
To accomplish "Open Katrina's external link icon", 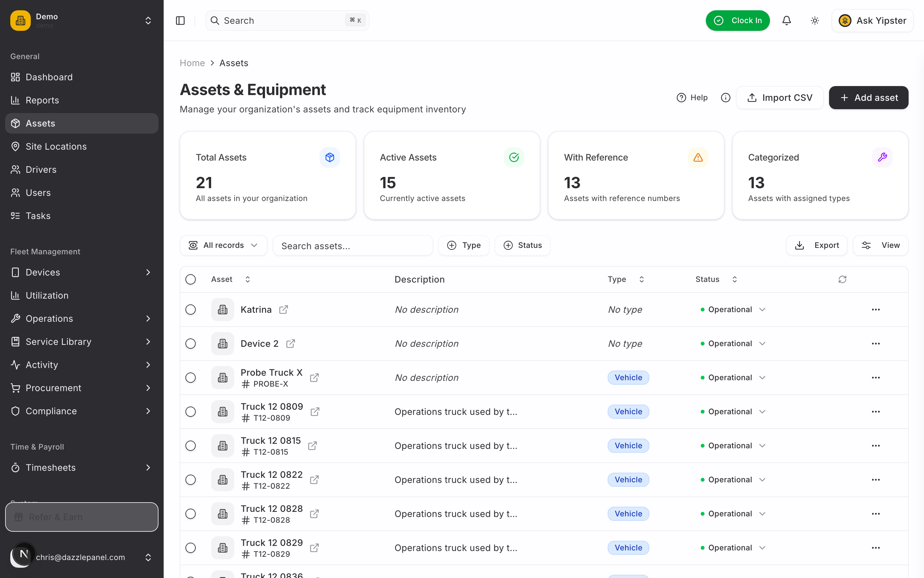I will 283,310.
